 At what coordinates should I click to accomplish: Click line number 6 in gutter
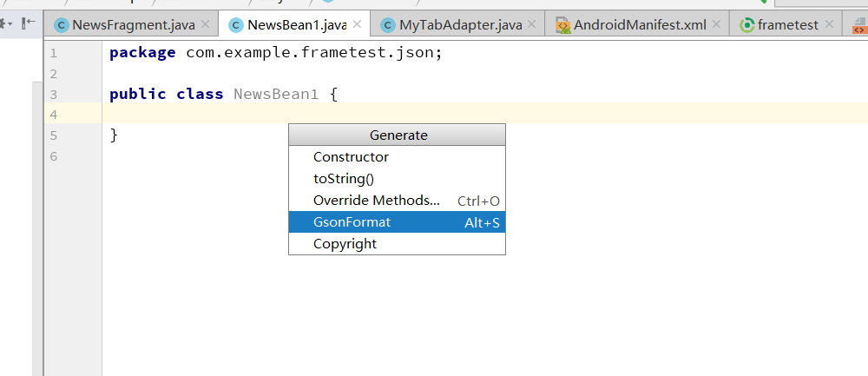(53, 156)
